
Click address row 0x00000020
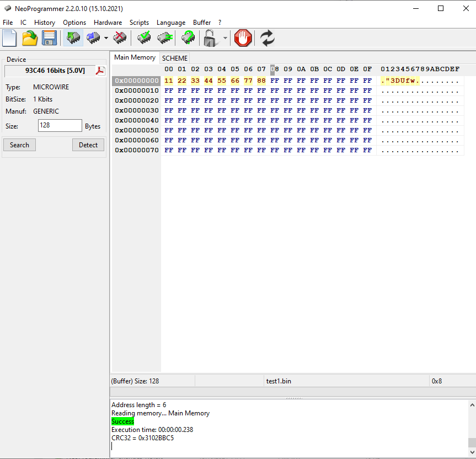[137, 100]
